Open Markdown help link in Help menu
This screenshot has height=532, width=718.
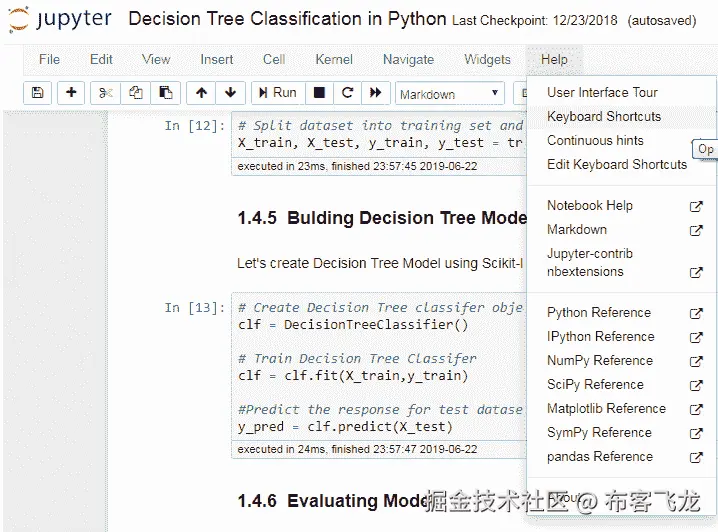(x=577, y=229)
